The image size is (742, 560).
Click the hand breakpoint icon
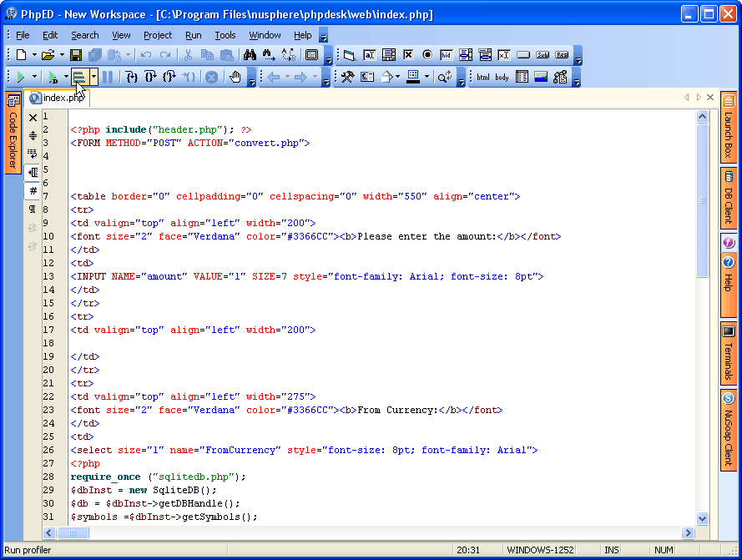click(x=235, y=77)
